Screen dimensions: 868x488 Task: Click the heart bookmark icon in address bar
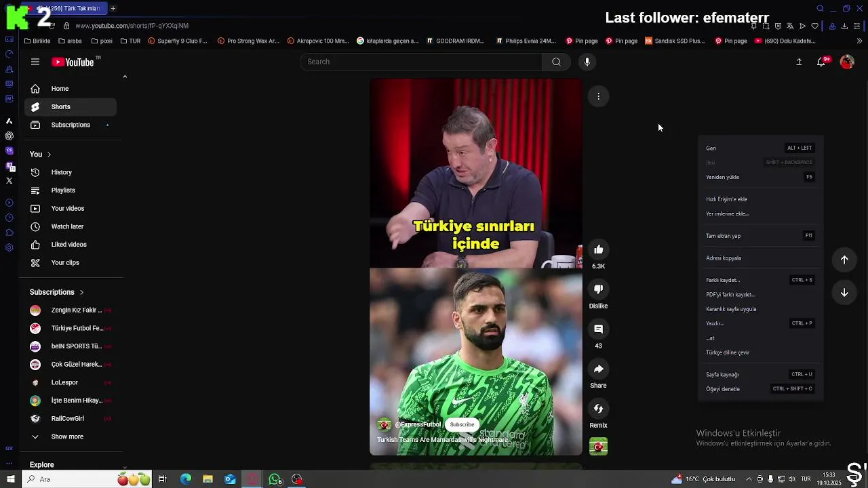814,26
